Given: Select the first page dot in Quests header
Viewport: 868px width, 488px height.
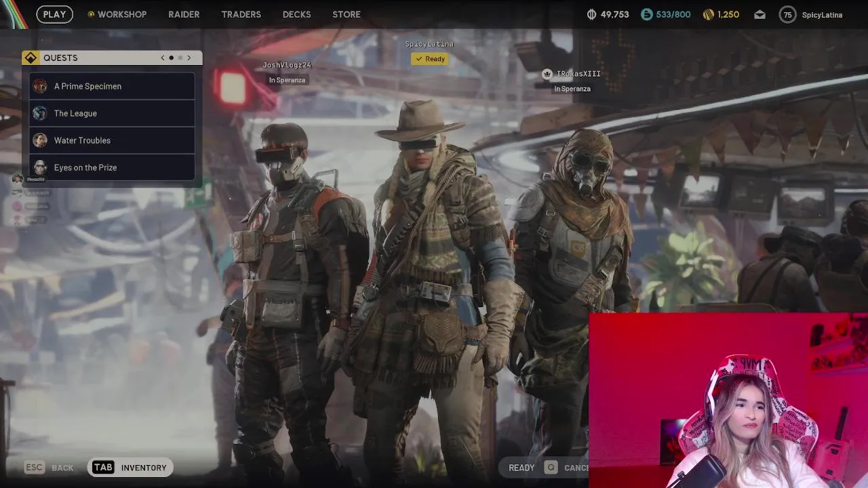Looking at the screenshot, I should tap(172, 58).
